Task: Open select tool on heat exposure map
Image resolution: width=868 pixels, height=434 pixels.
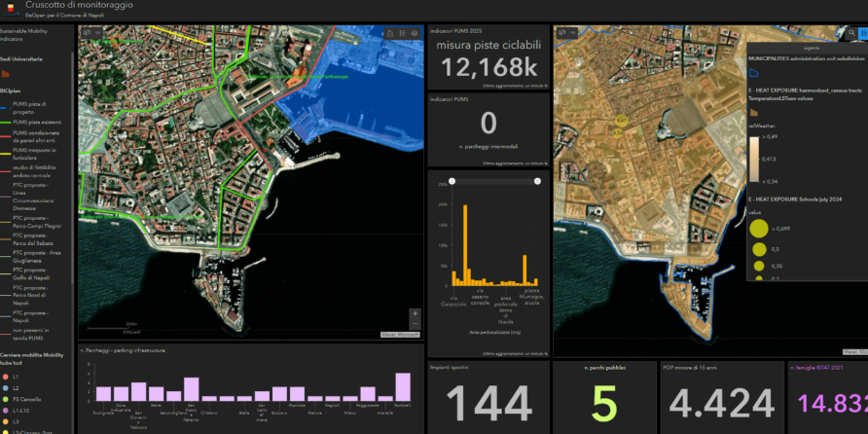Action: pyautogui.click(x=562, y=33)
